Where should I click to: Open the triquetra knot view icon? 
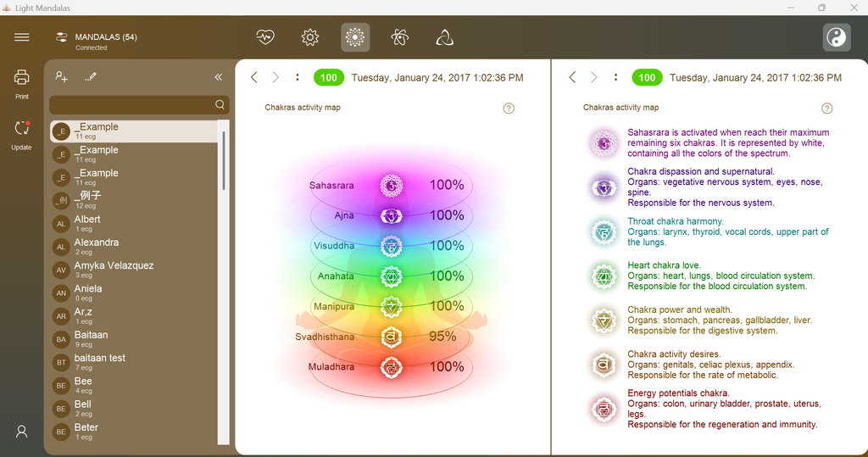pyautogui.click(x=444, y=37)
